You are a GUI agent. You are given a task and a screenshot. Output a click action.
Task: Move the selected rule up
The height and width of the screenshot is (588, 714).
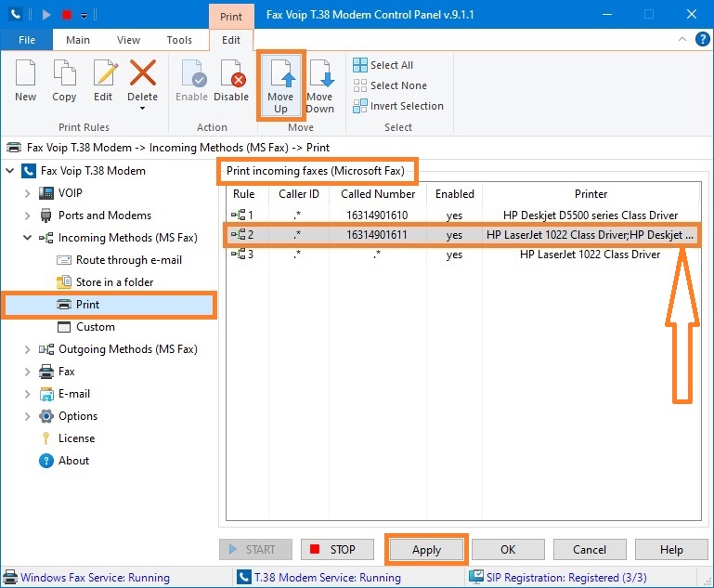click(280, 86)
